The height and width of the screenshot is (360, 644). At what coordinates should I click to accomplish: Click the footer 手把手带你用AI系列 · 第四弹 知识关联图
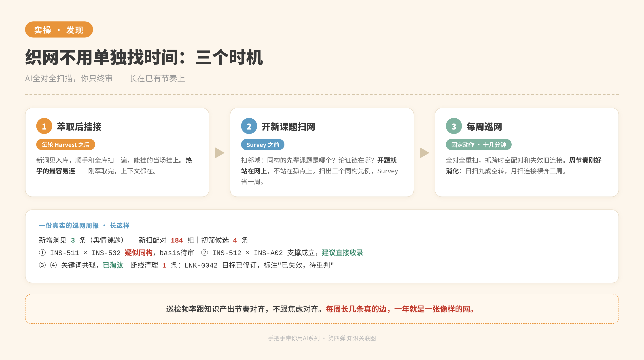click(x=322, y=338)
